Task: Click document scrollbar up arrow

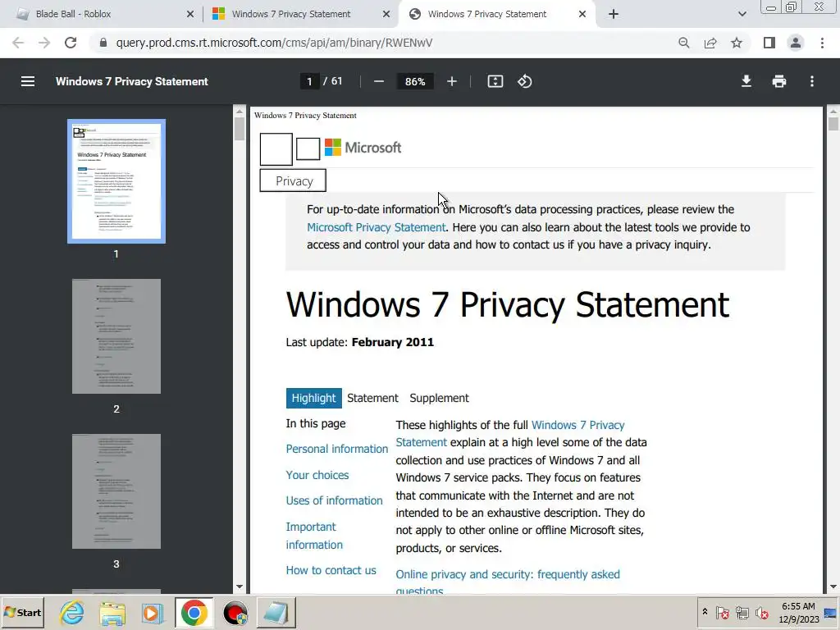Action: pos(833,112)
